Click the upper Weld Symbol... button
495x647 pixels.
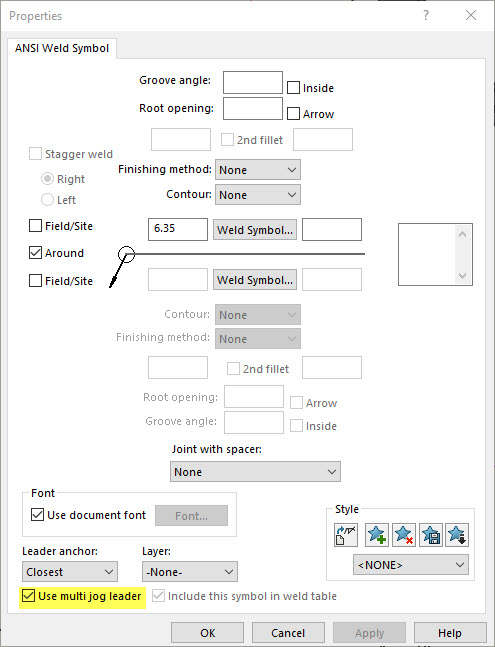click(x=255, y=230)
